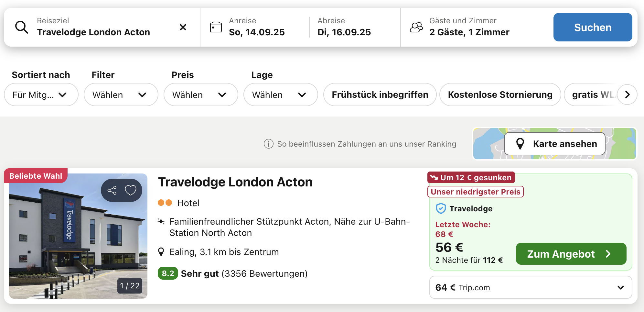Read how payments influence ranking

point(367,144)
